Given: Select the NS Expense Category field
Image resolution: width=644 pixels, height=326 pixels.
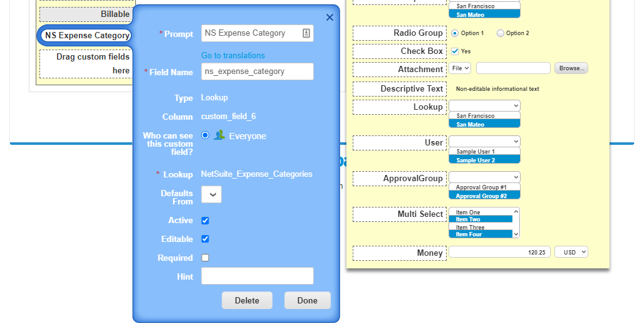Looking at the screenshot, I should click(x=86, y=36).
